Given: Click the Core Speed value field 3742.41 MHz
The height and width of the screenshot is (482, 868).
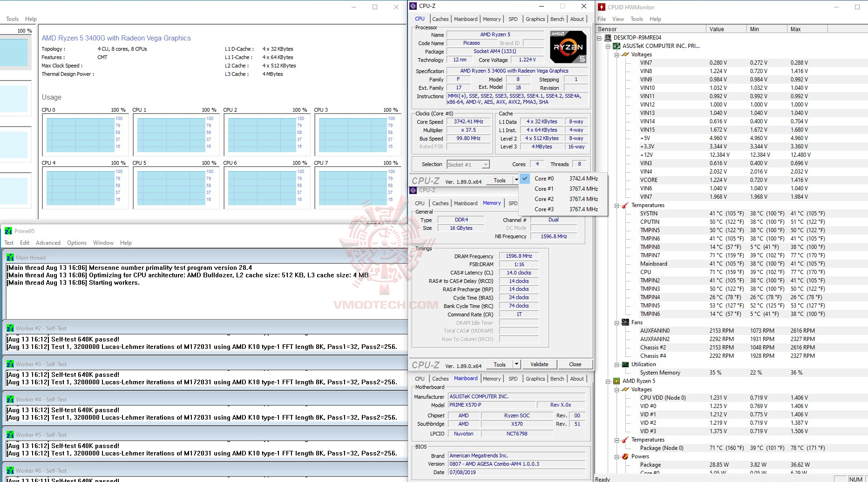Looking at the screenshot, I should pos(468,122).
